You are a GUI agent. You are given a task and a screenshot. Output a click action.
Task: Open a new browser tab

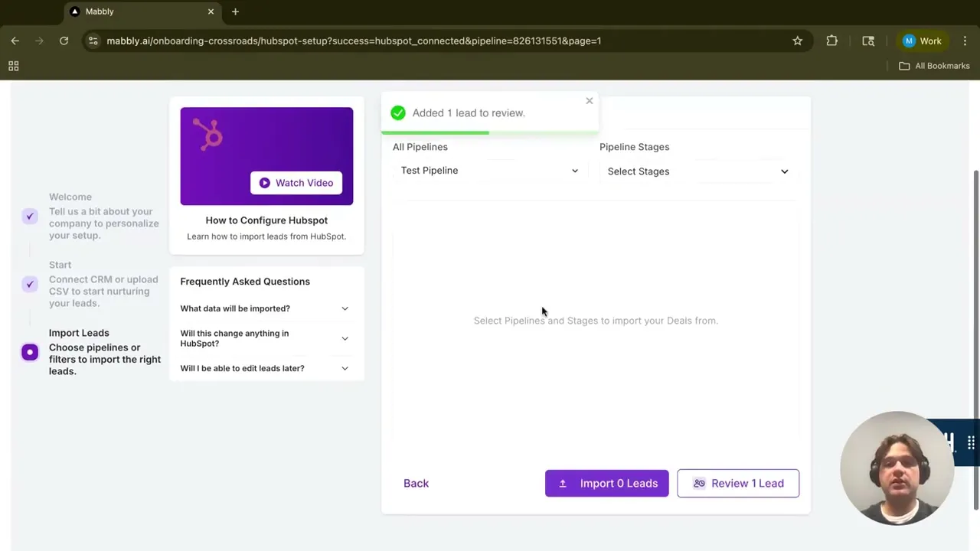[x=235, y=11]
